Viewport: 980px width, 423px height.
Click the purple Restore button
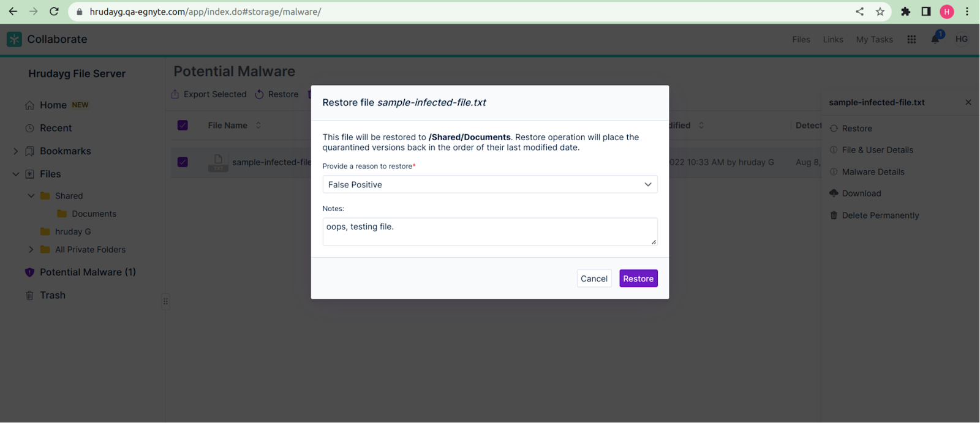tap(638, 279)
